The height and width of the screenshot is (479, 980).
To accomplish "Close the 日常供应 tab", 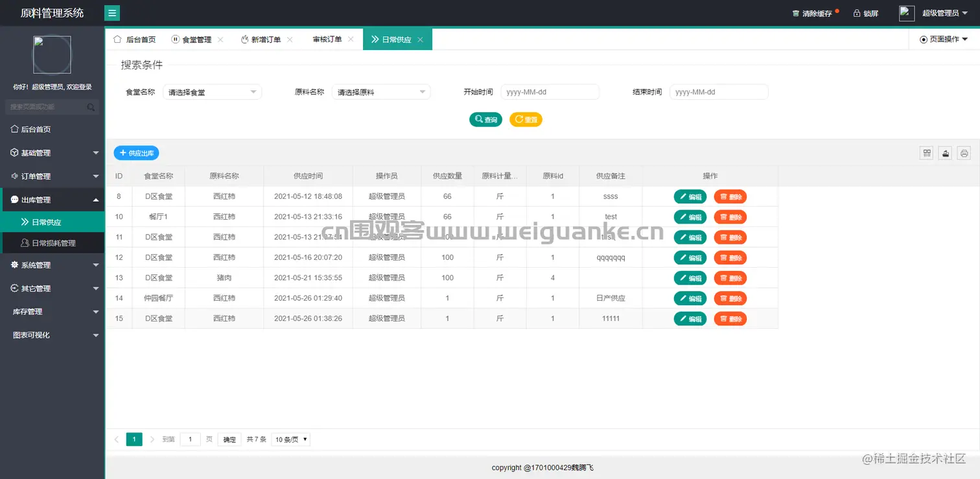I will click(420, 40).
